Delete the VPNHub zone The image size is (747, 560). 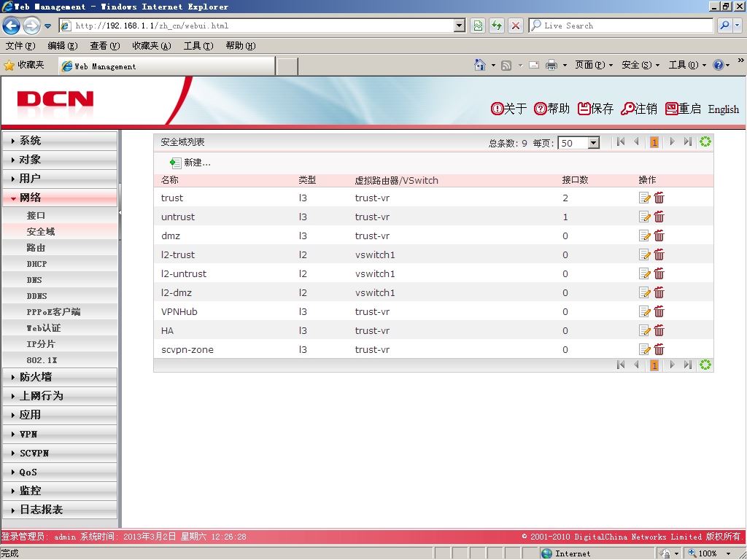click(659, 312)
